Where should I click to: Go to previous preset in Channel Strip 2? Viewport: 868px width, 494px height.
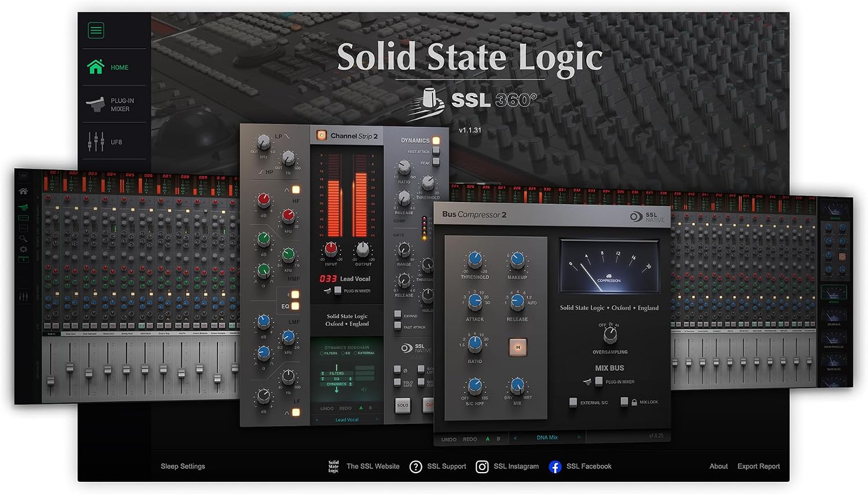[x=317, y=420]
